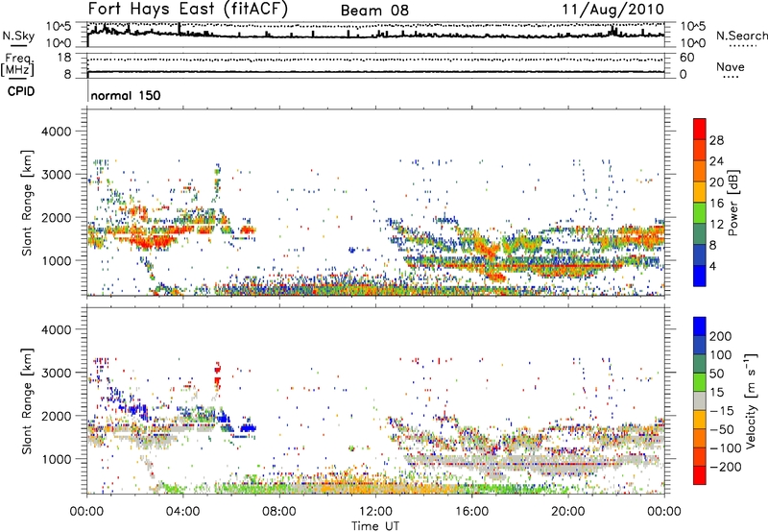Click blue velocity patch near 07:00 at 1700 km

pyautogui.click(x=249, y=427)
